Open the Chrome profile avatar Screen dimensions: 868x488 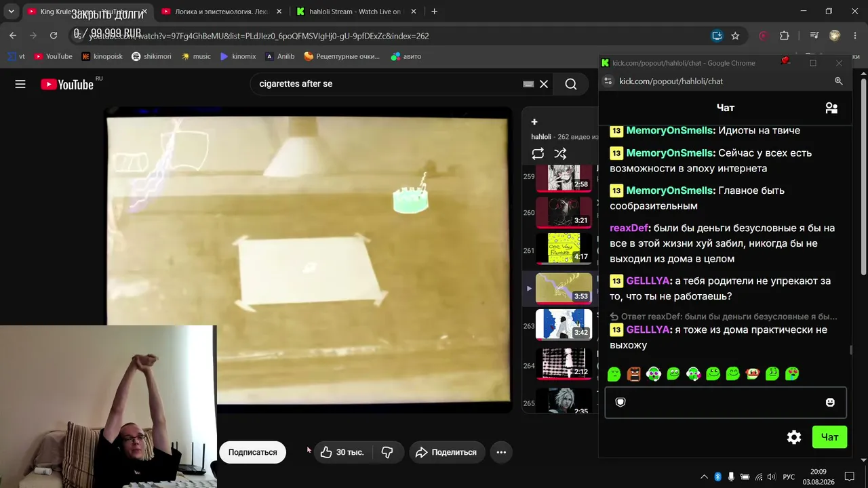point(835,36)
